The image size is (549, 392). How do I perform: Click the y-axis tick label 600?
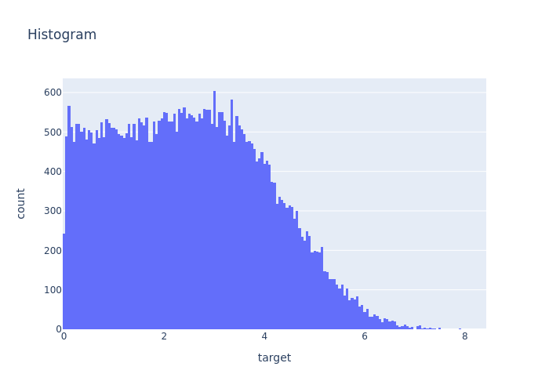pos(53,93)
